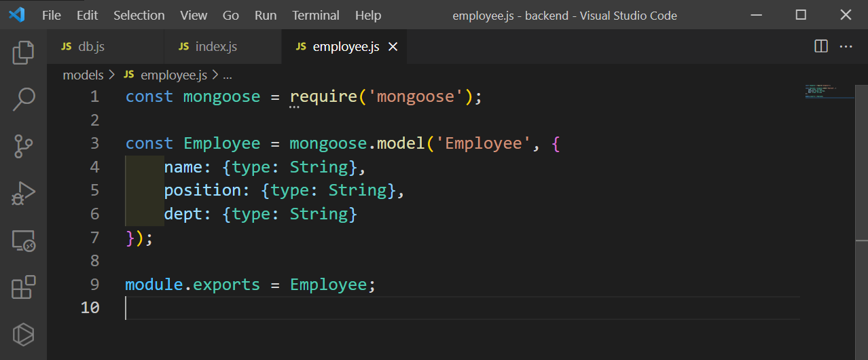Open the Terminal menu
868x360 pixels.
(x=316, y=15)
